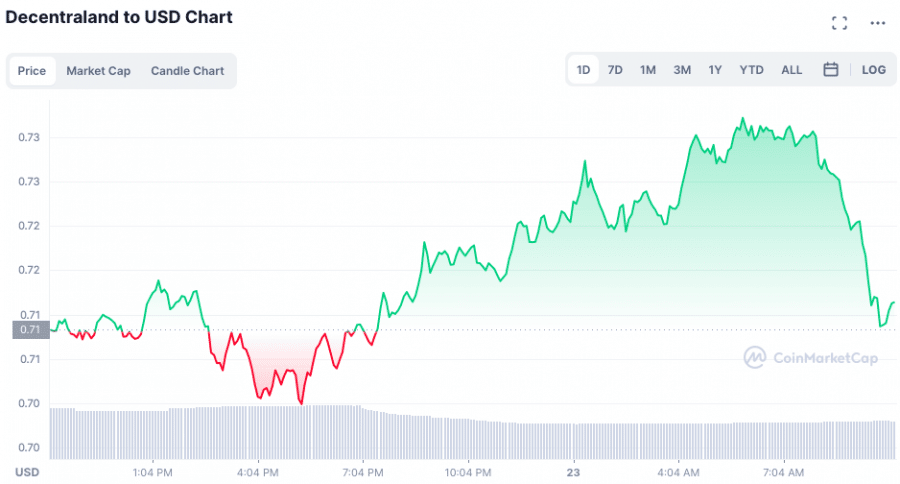This screenshot has height=484, width=900.
Task: Click the 0.71 current price label
Action: click(x=29, y=329)
